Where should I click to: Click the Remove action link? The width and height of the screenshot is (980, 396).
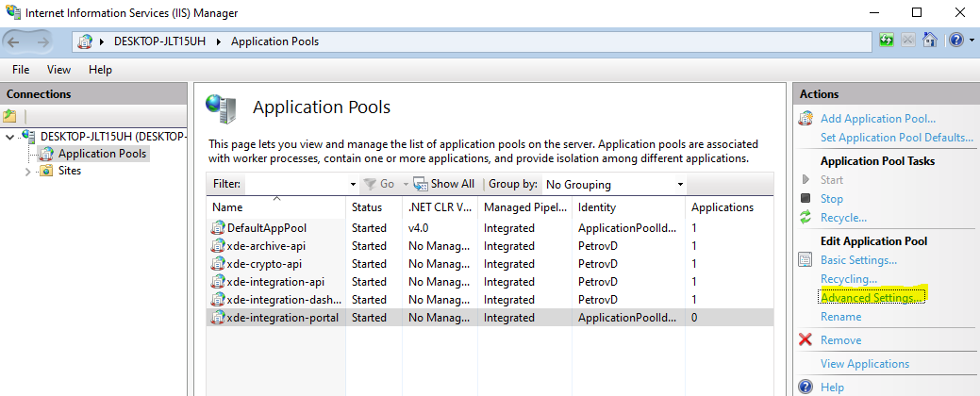tap(840, 339)
